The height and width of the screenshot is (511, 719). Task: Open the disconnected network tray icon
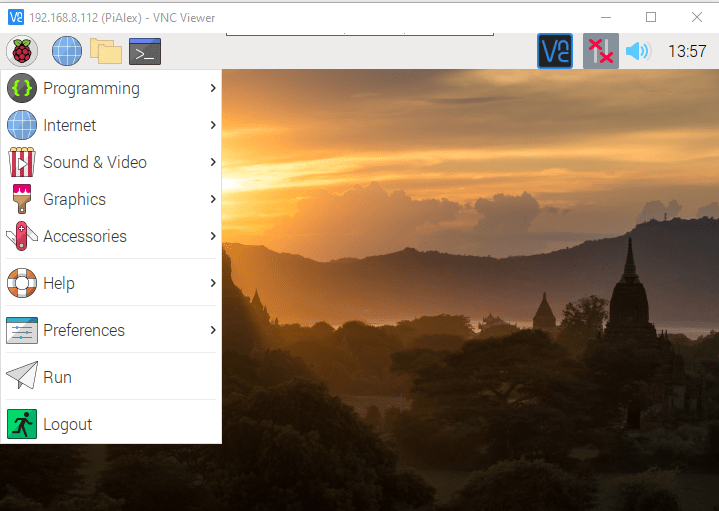[601, 51]
